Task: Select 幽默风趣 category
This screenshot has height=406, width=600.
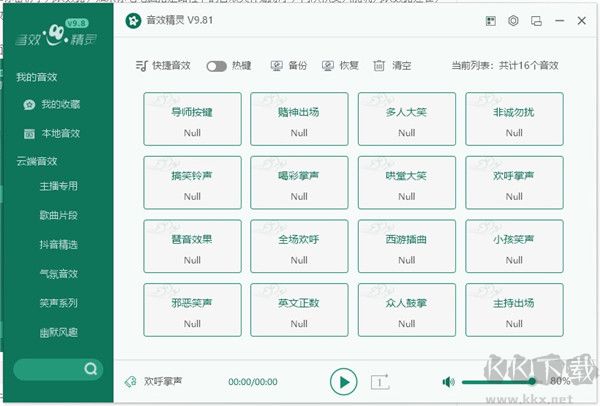Action: pos(59,332)
